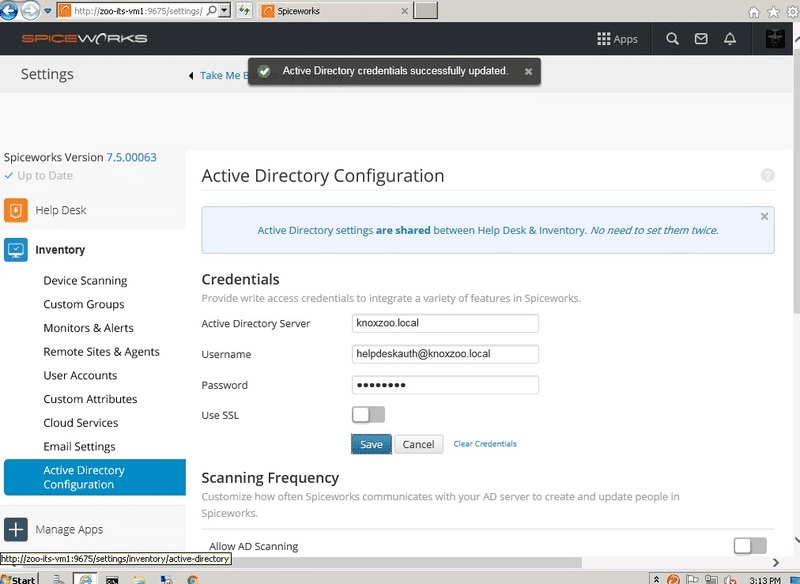The width and height of the screenshot is (800, 584).
Task: Open Monitors & Alerts settings
Action: coord(88,328)
